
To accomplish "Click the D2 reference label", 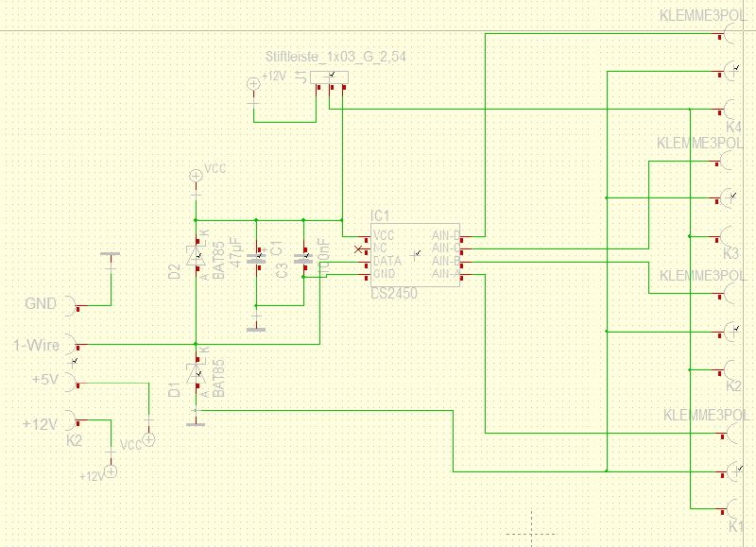I will click(175, 272).
